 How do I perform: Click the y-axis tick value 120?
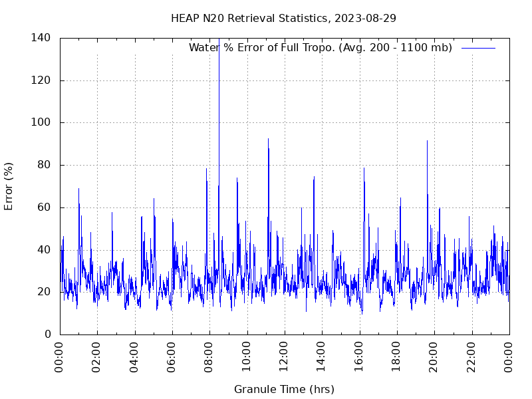point(41,80)
